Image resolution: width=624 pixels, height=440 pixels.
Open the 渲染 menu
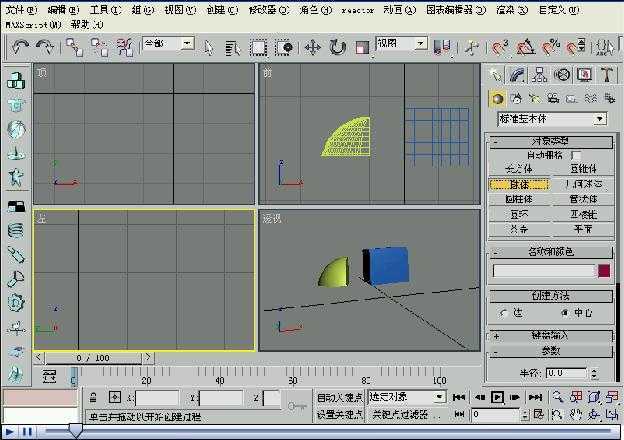pos(512,10)
